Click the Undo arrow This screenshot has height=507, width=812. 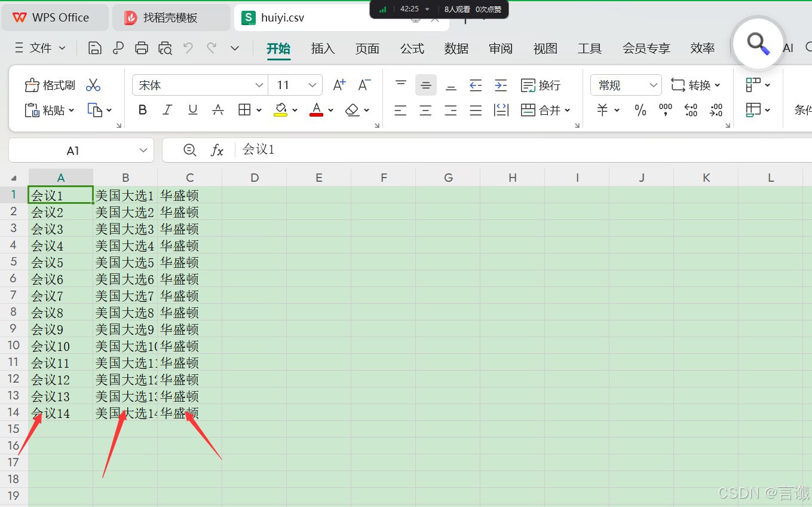click(x=188, y=48)
